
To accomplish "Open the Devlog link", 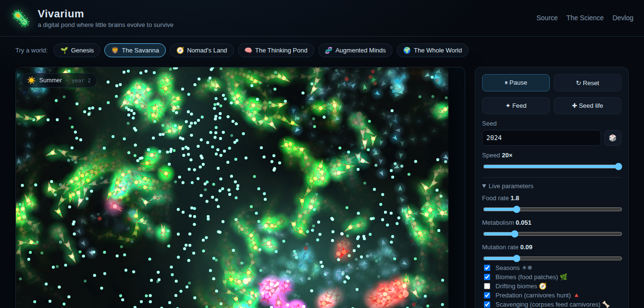I will tap(623, 18).
